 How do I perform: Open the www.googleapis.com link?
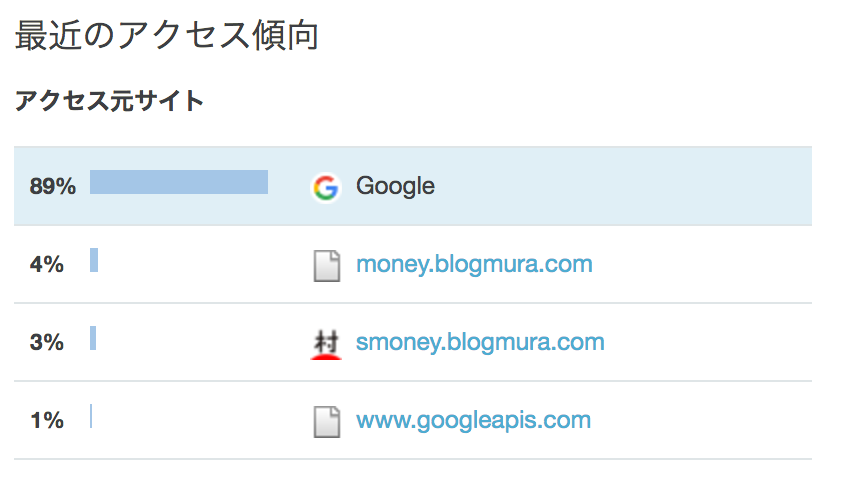473,420
